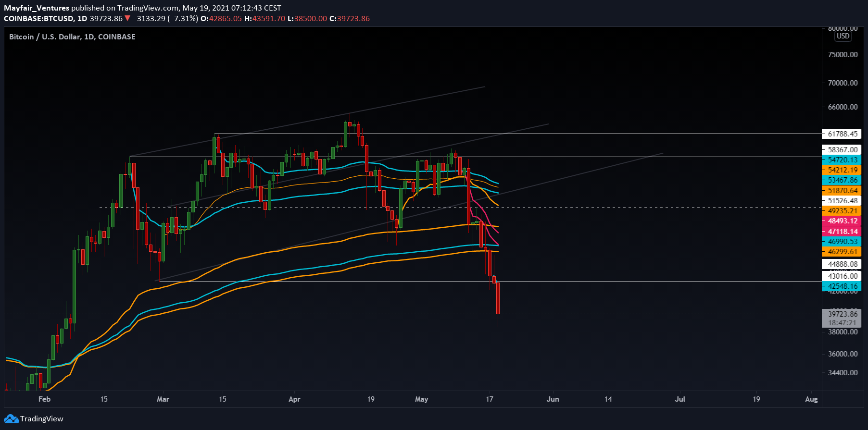868x430 pixels.
Task: Click the TradingView logo icon
Action: tap(11, 419)
